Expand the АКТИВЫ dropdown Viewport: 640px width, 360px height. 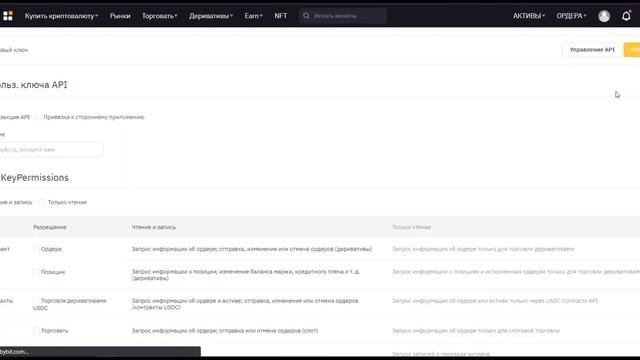[x=529, y=16]
